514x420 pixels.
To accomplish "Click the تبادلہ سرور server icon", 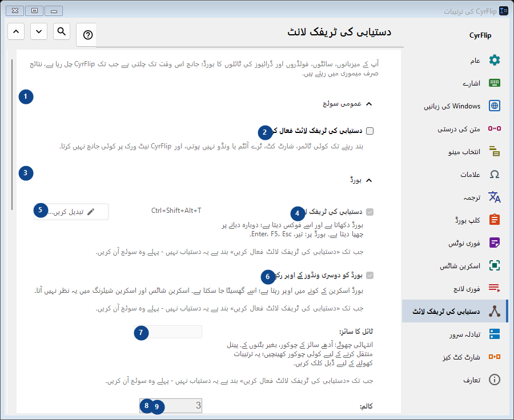I will point(495,334).
